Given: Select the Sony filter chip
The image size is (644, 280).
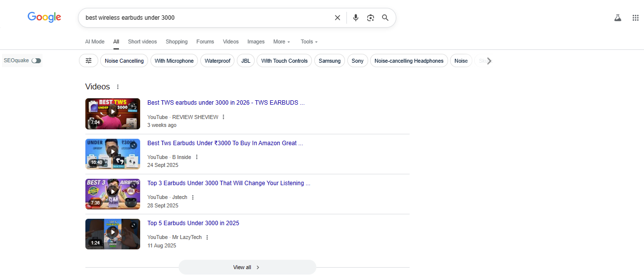Looking at the screenshot, I should [358, 61].
